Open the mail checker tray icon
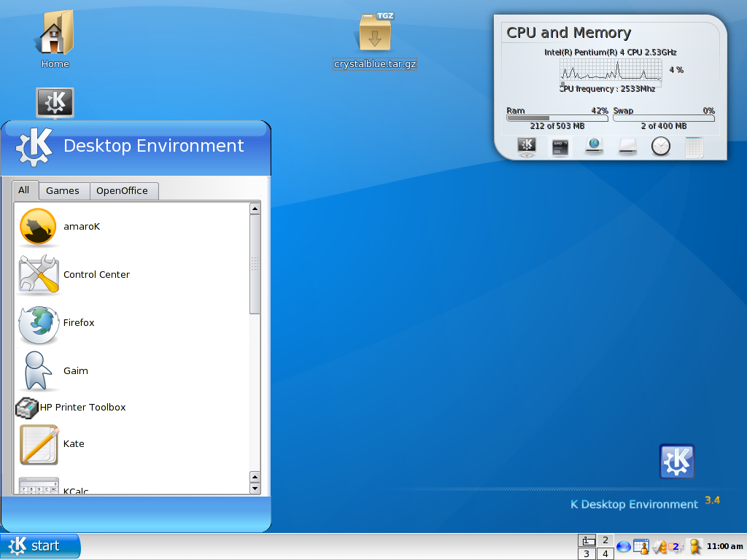This screenshot has height=560, width=747. coord(659,547)
